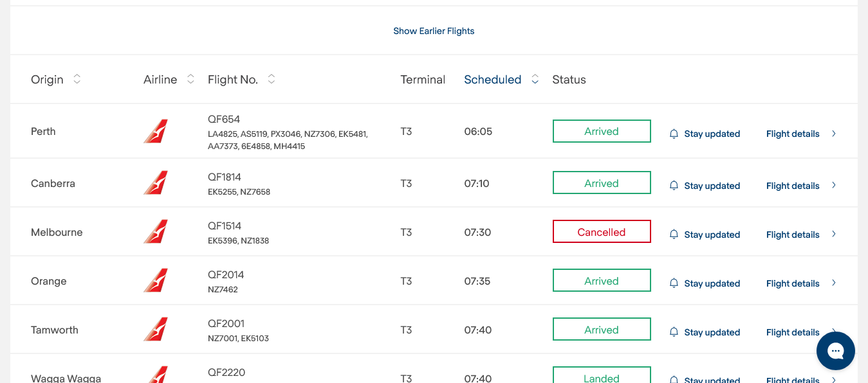Sort flights by Flight No. column
868x383 pixels.
(x=272, y=79)
